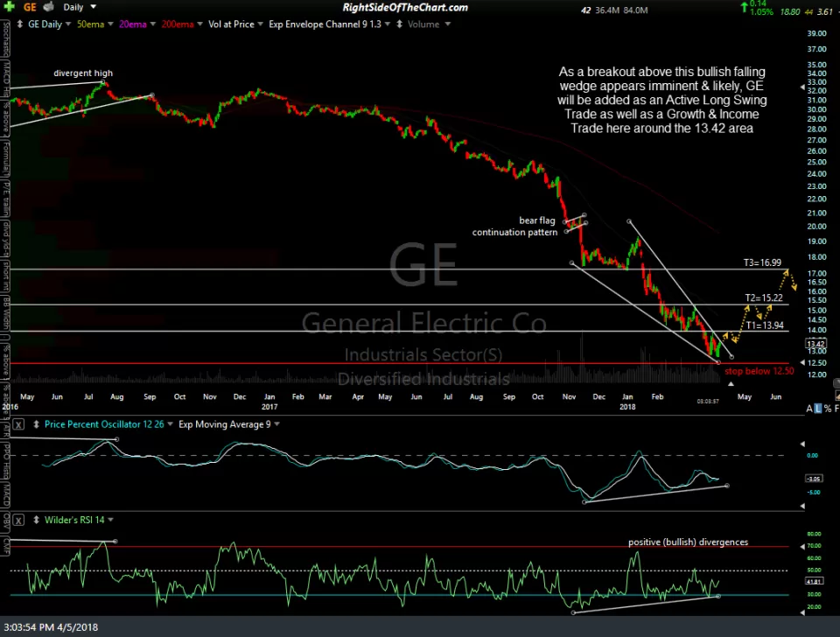Click the scale arrow beside RSI 70.00 level
The image size is (840, 637).
pyautogui.click(x=802, y=547)
